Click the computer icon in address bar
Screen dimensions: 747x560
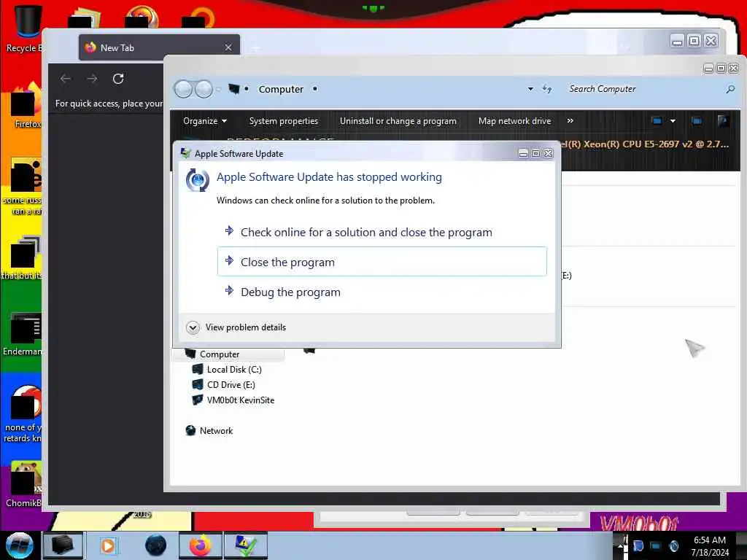pyautogui.click(x=234, y=88)
